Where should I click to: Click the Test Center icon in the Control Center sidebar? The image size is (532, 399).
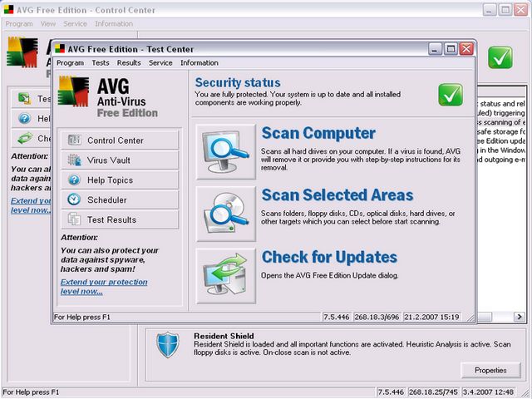click(24, 98)
